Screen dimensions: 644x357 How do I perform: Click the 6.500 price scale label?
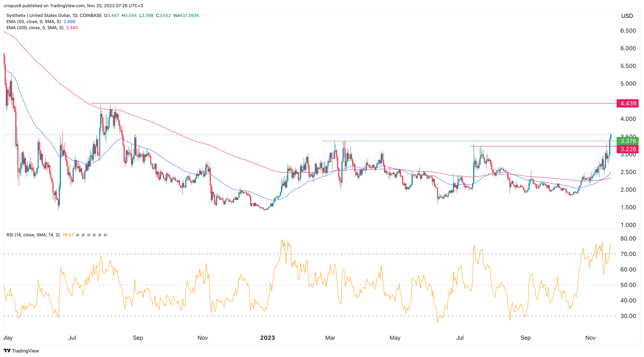(628, 31)
